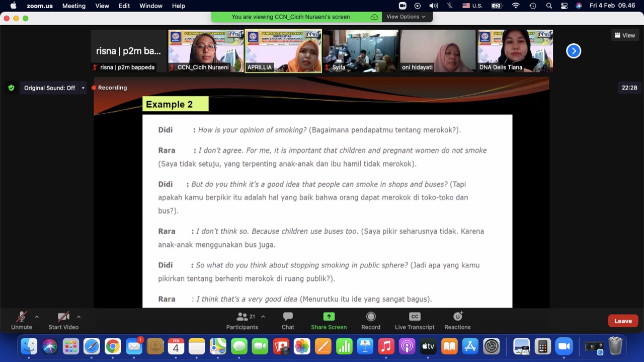
Task: Open the Participants panel
Action: (242, 321)
